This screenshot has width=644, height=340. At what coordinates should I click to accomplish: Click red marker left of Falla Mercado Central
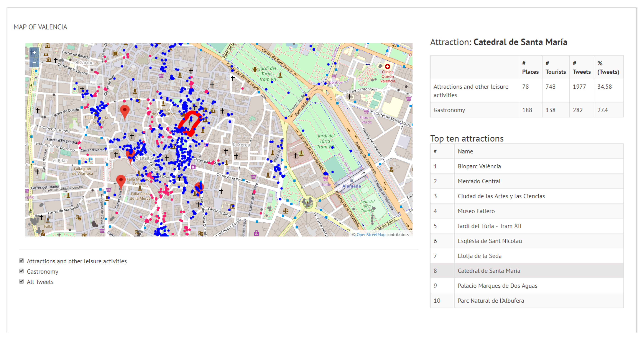point(121,180)
